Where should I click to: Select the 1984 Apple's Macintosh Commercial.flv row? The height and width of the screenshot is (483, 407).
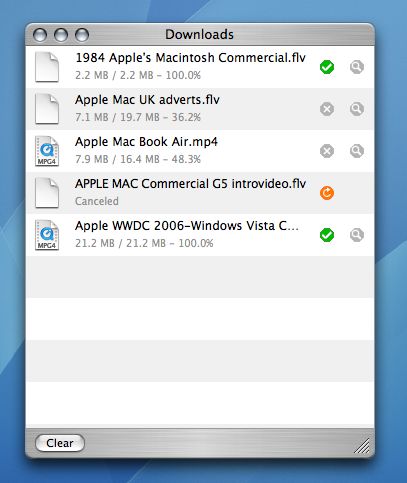pyautogui.click(x=200, y=67)
